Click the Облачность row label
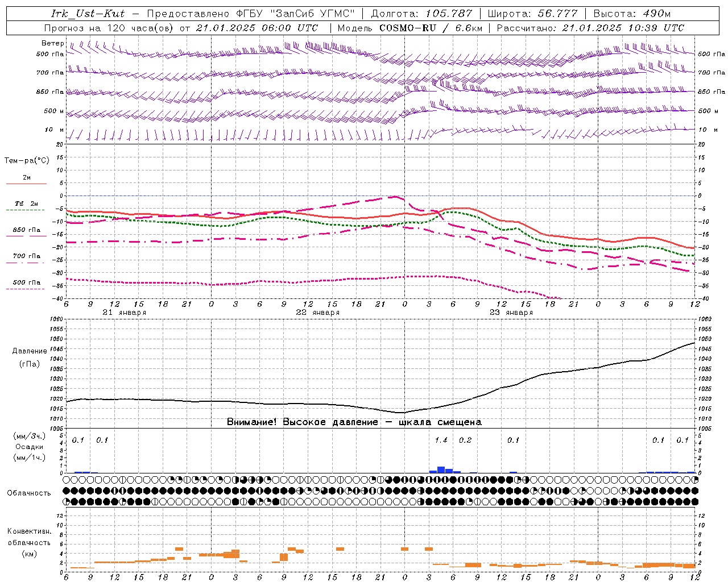 [29, 493]
